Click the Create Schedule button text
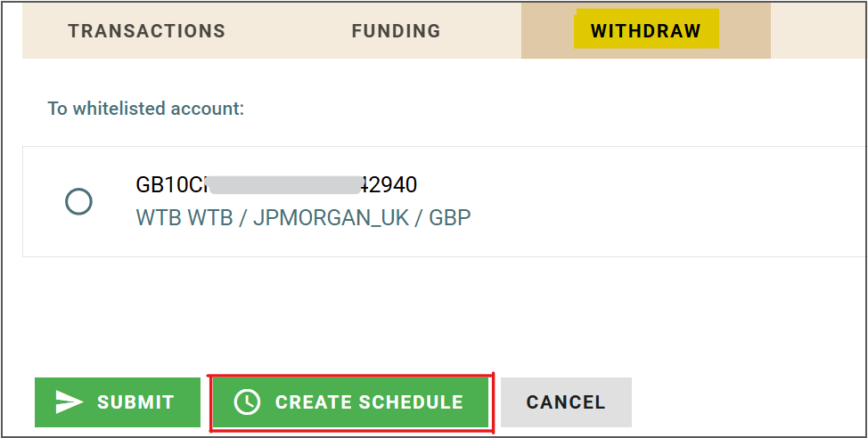This screenshot has width=868, height=438. [369, 402]
